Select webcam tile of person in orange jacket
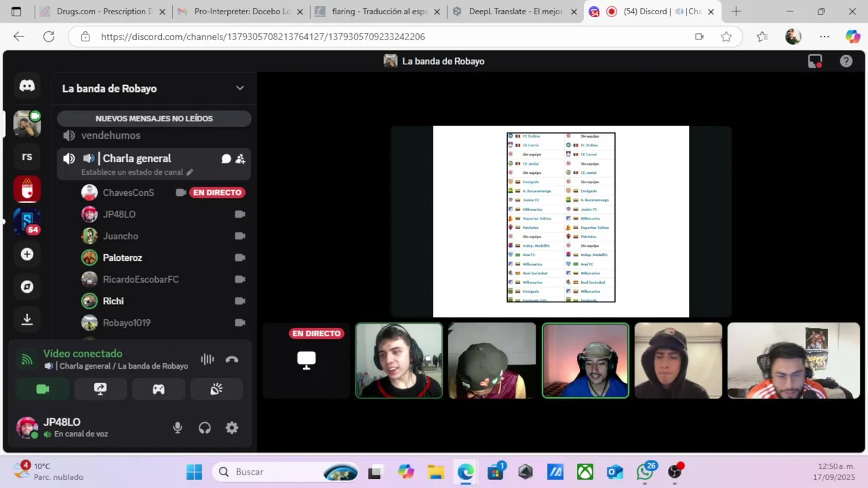This screenshot has height=488, width=868. coord(793,361)
